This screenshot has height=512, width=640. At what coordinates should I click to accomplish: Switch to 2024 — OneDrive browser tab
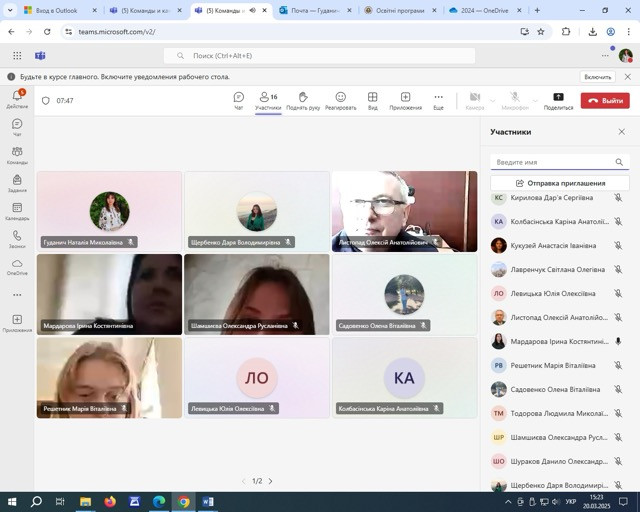(484, 11)
